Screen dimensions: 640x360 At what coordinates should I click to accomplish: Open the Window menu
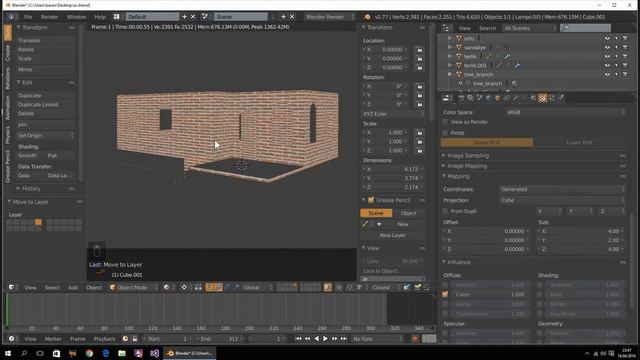click(x=76, y=17)
